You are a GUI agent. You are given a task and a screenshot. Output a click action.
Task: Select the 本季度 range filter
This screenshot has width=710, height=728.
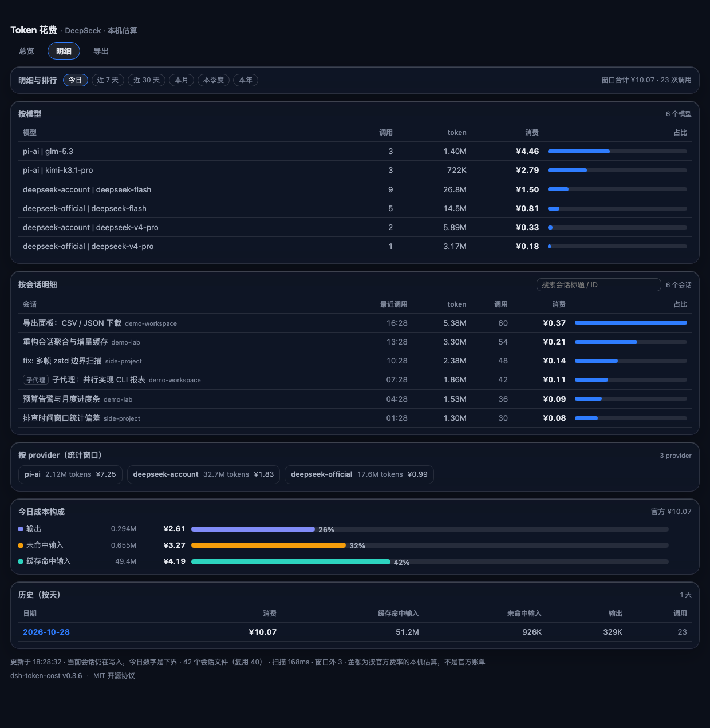[214, 80]
